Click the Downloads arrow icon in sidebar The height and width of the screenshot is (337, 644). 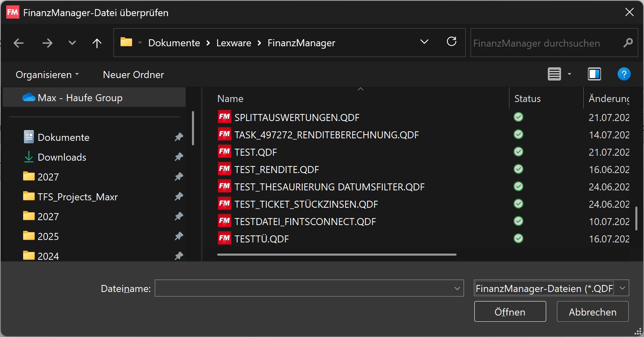tap(29, 157)
